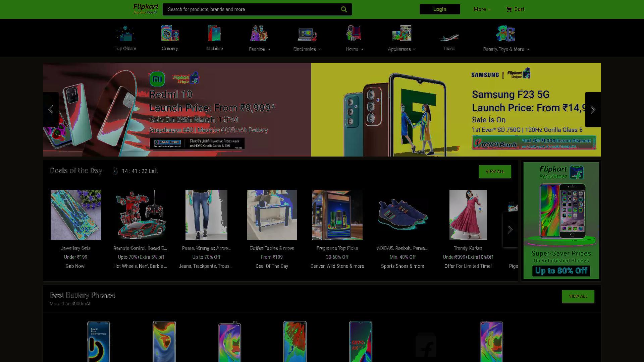Open the Power Play Entertainment phone thumbnail
The image size is (644, 362).
click(99, 341)
